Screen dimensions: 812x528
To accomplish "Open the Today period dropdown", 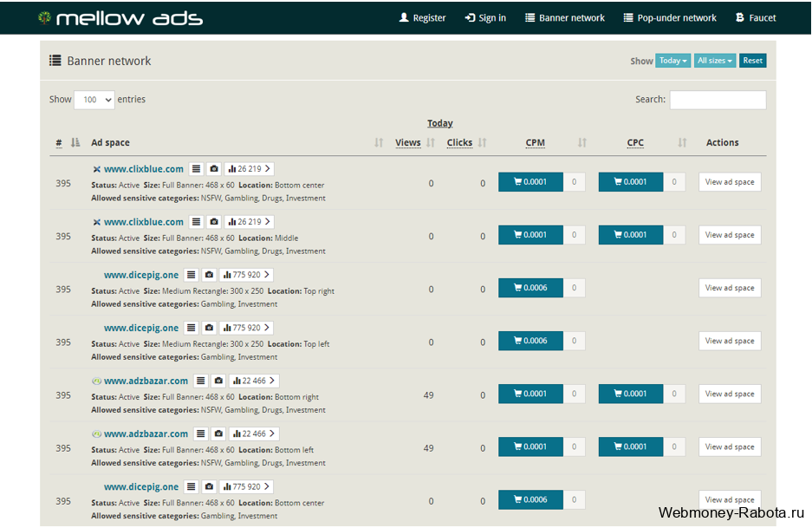I will pyautogui.click(x=672, y=61).
